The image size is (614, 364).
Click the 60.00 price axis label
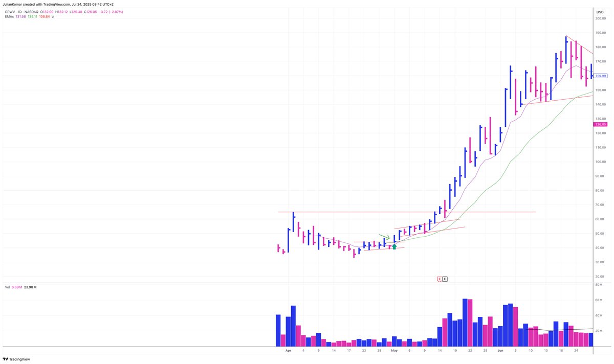tap(600, 219)
